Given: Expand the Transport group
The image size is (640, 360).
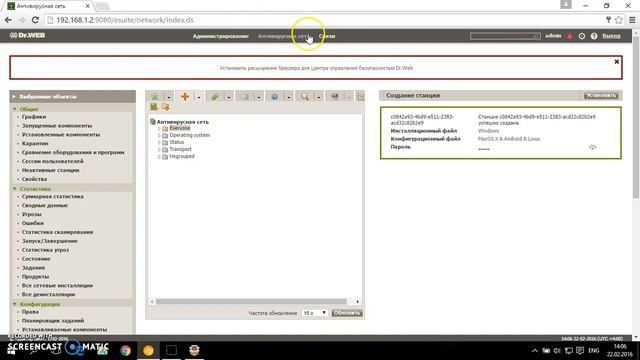Looking at the screenshot, I should pyautogui.click(x=159, y=149).
